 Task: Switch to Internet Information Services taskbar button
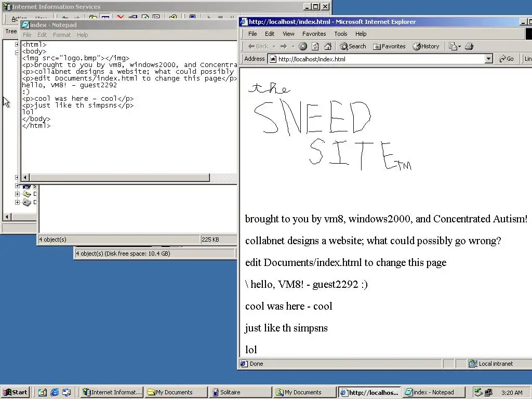point(112,392)
